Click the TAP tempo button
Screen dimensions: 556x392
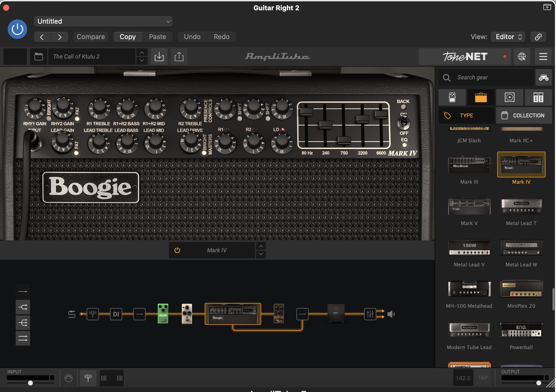(483, 378)
